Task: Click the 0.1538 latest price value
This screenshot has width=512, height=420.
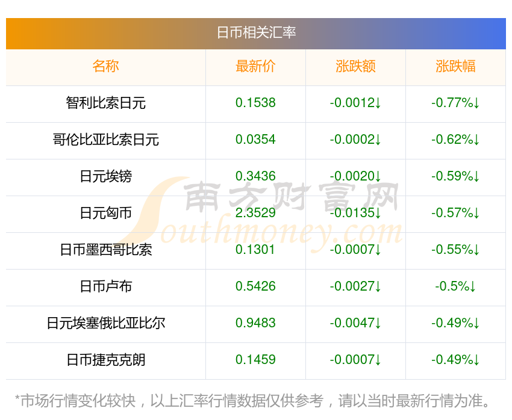Action: click(255, 103)
